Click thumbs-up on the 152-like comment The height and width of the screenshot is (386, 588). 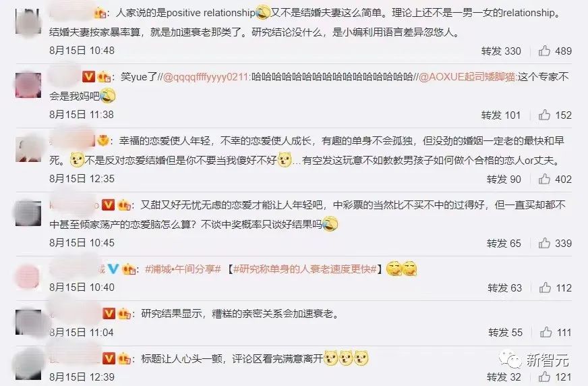point(544,115)
